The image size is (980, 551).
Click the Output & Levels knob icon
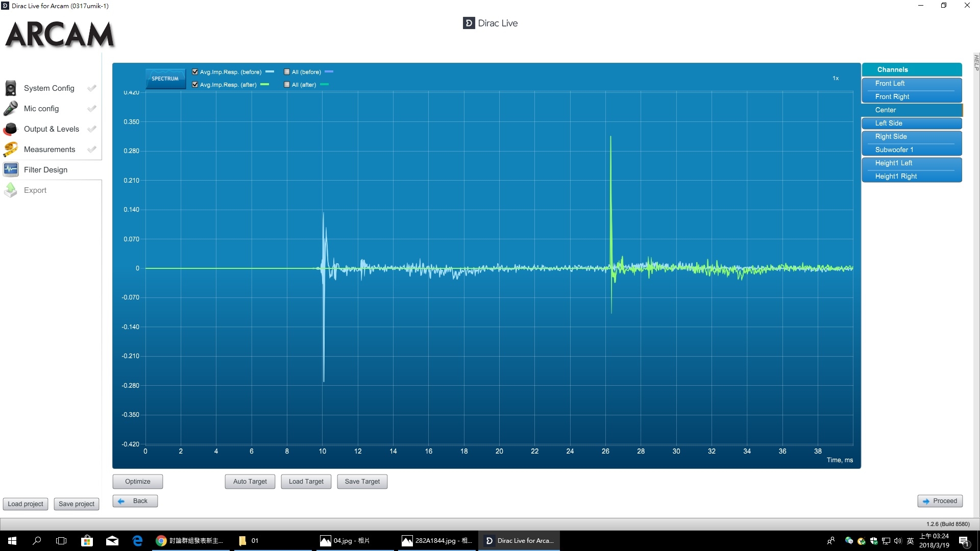(x=10, y=129)
